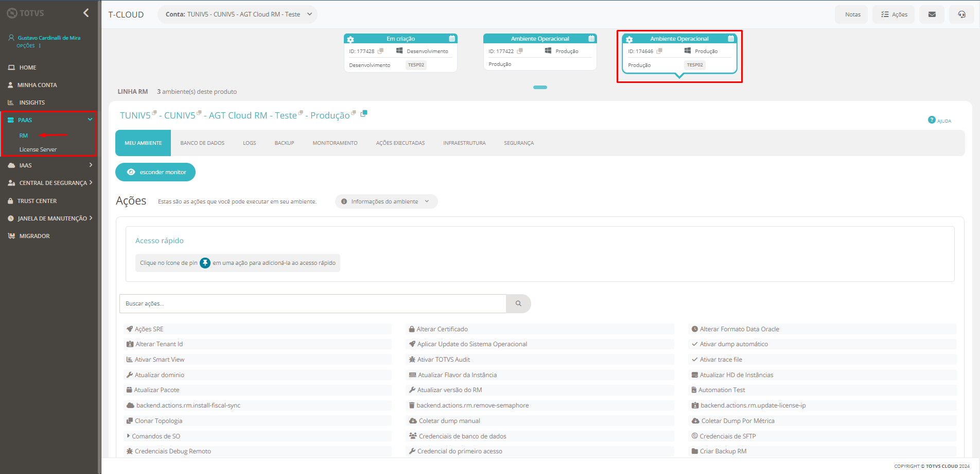Viewport: 980px width, 474px height.
Task: Open the headset support icon
Action: point(961,14)
